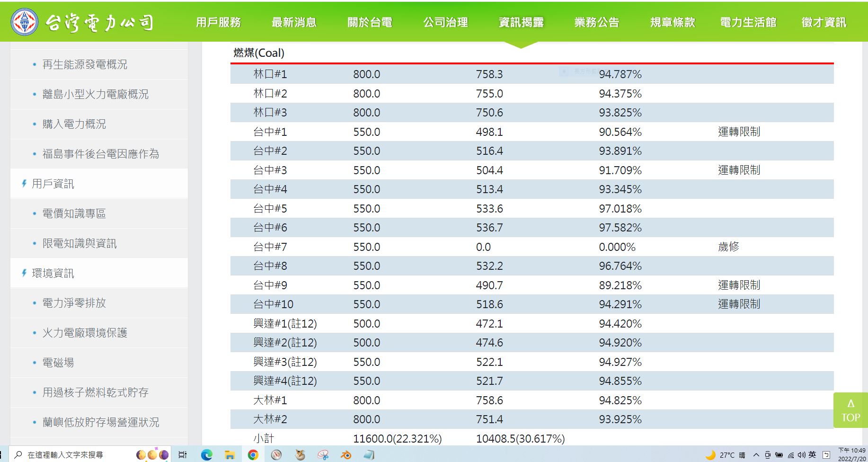The image size is (868, 462).
Task: Click 運轉限制 note in 台中#3 row
Action: [x=739, y=170]
